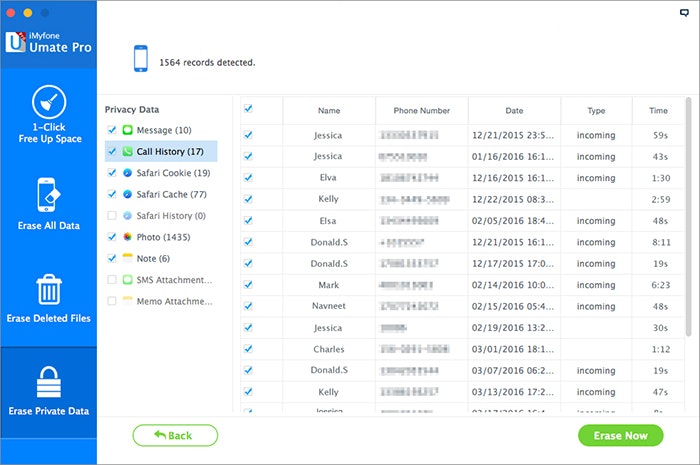Click the green Message category icon
This screenshot has width=700, height=465.
(128, 130)
